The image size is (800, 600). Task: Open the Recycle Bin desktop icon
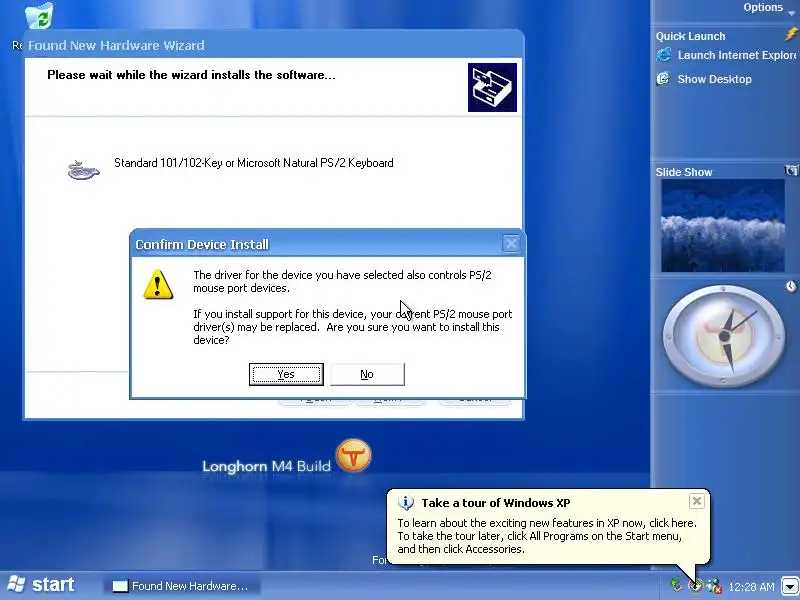click(x=39, y=16)
